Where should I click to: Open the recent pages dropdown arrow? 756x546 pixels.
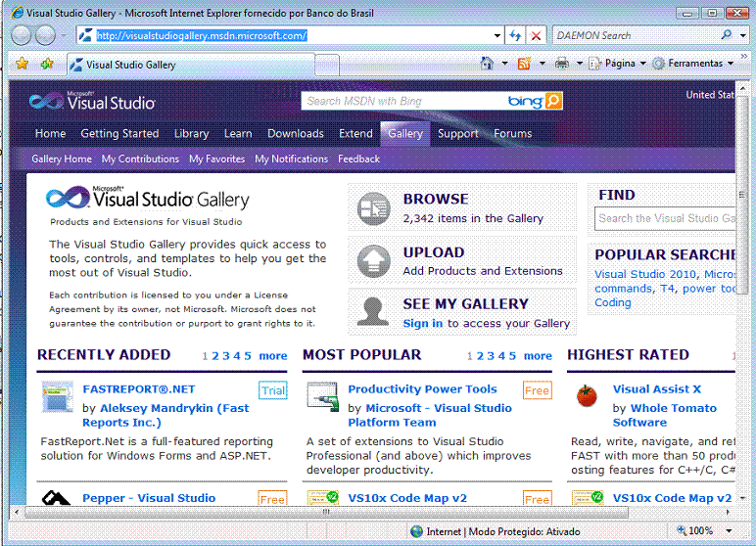[63, 35]
